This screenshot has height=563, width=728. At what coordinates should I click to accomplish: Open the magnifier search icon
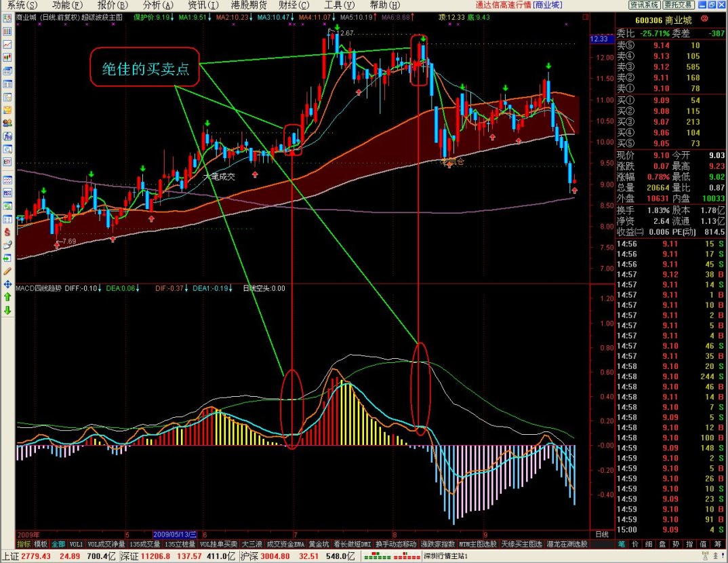click(7, 149)
